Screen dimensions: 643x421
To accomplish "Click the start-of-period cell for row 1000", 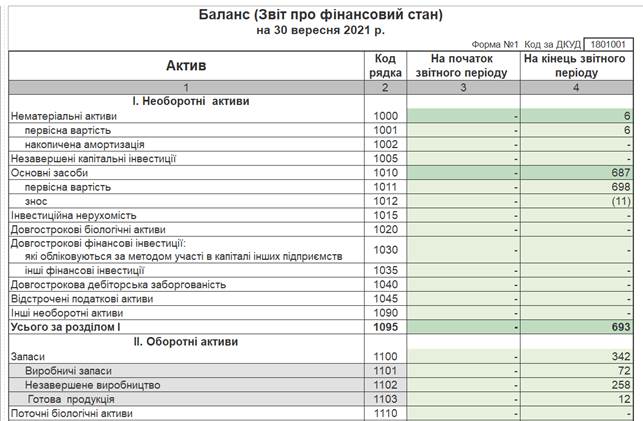I will [462, 117].
